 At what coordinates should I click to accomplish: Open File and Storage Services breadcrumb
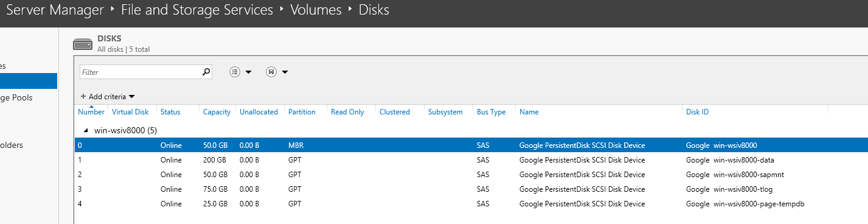coord(196,10)
